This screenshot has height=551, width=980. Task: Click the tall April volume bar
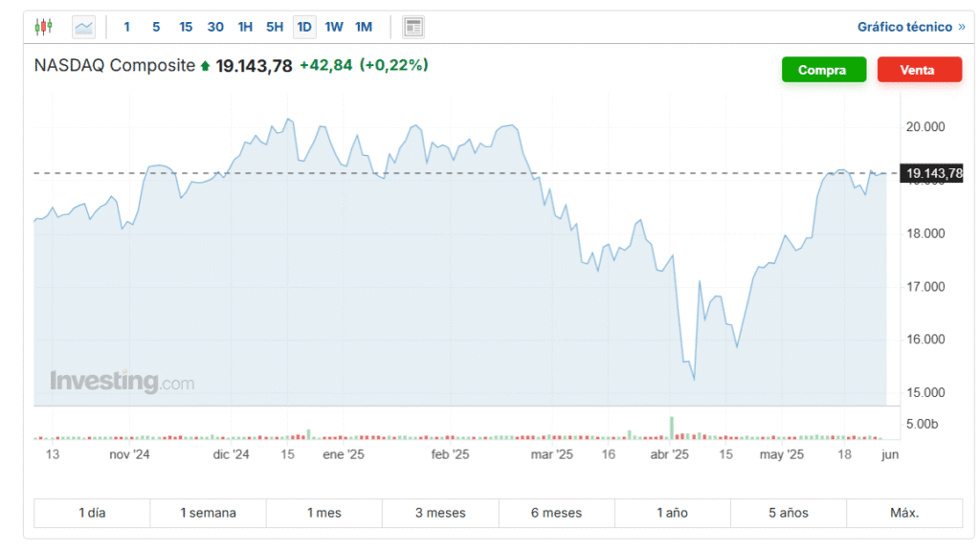click(672, 427)
